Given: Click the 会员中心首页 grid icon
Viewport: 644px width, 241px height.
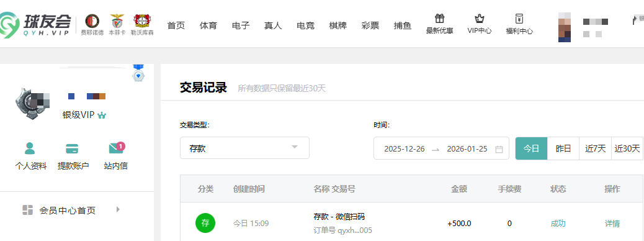Looking at the screenshot, I should [27, 210].
